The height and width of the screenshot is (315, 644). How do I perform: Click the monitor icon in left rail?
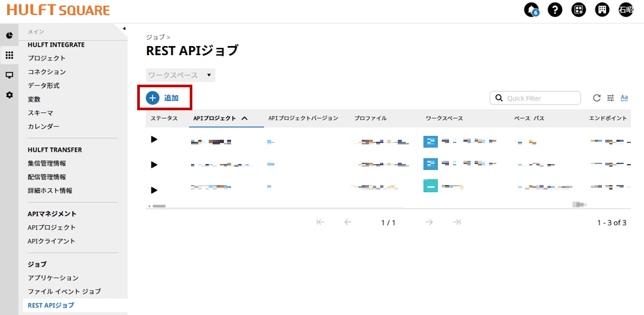[9, 75]
